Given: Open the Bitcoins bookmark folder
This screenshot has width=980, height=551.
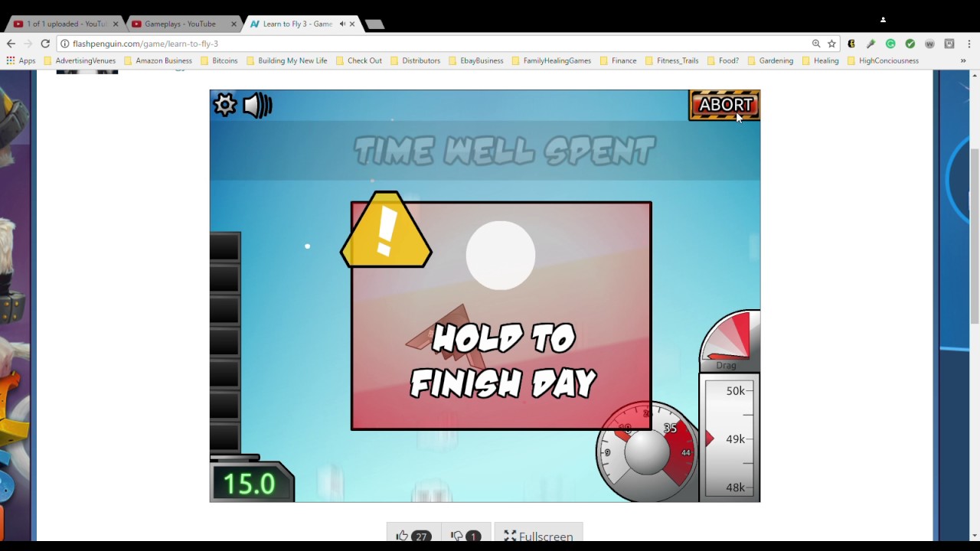Looking at the screenshot, I should click(x=219, y=60).
